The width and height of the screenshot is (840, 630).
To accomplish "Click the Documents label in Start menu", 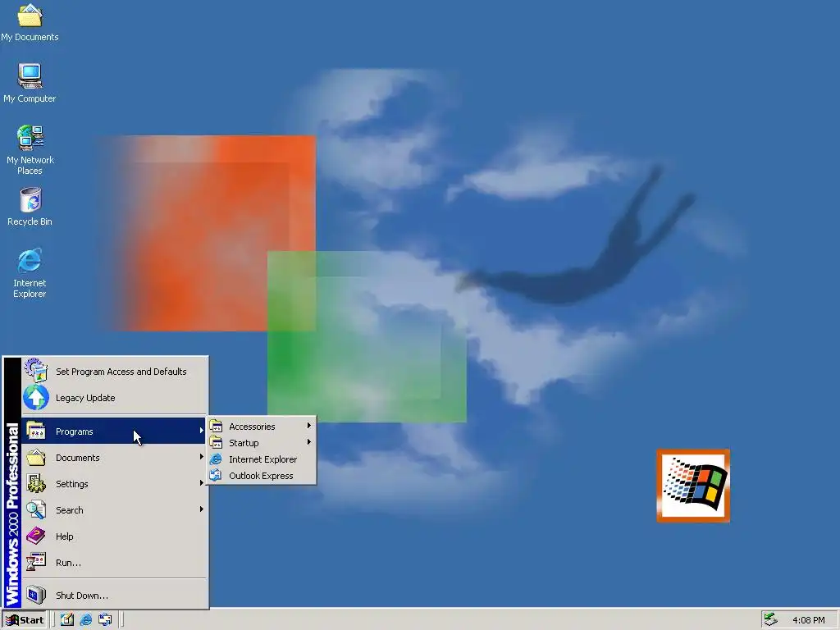I will pyautogui.click(x=78, y=458).
